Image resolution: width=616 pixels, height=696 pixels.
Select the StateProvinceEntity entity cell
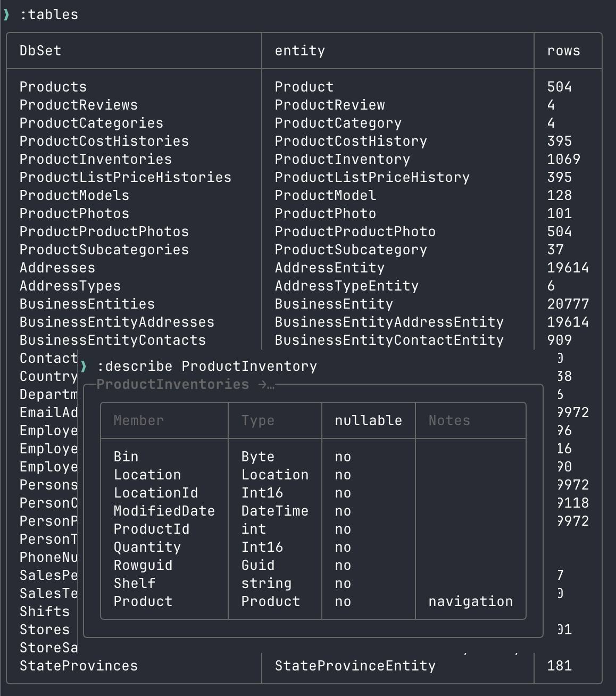pos(355,666)
